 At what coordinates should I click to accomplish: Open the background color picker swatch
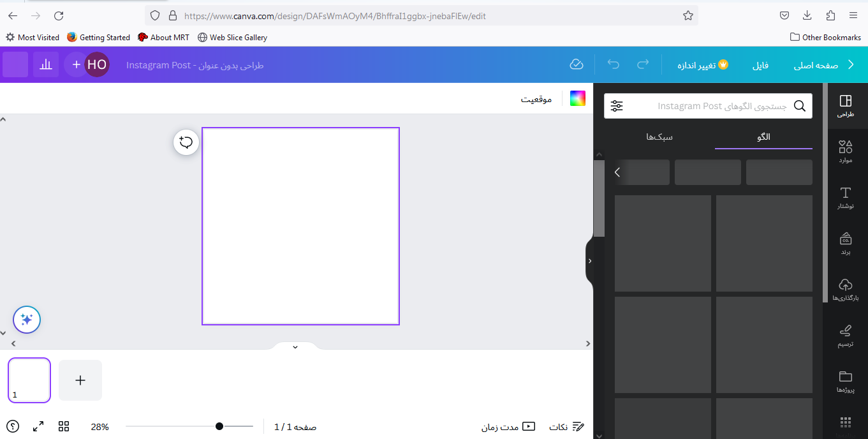(x=578, y=98)
